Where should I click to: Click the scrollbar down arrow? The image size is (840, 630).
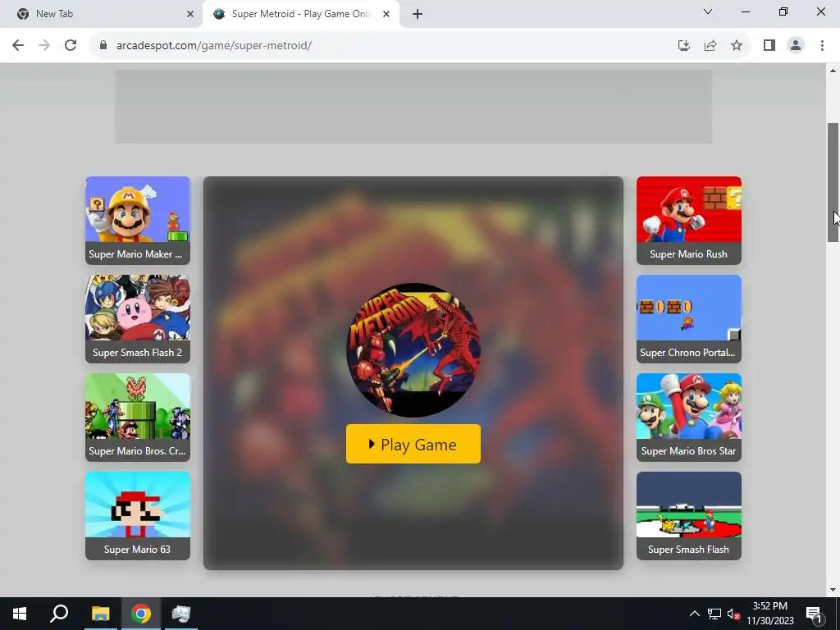click(x=833, y=591)
